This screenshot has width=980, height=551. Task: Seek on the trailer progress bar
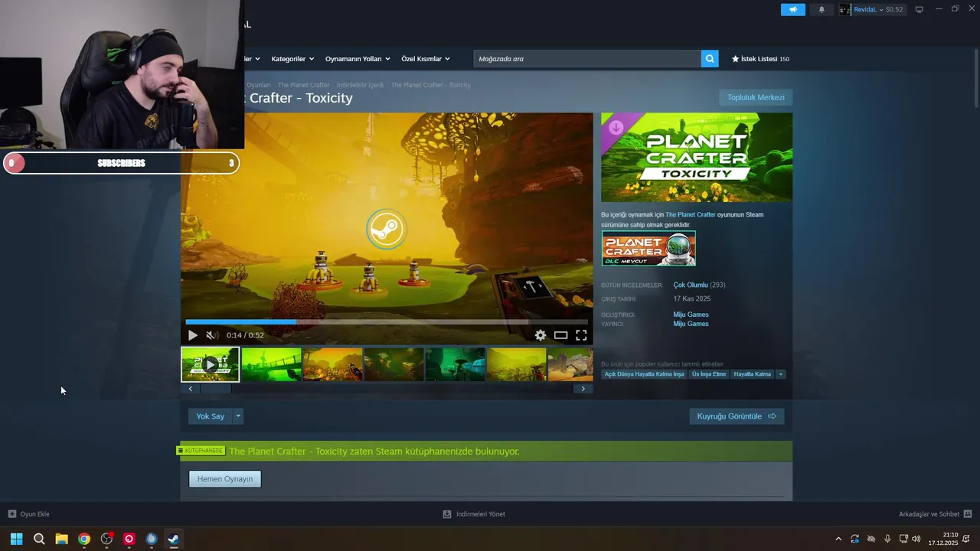pos(387,322)
